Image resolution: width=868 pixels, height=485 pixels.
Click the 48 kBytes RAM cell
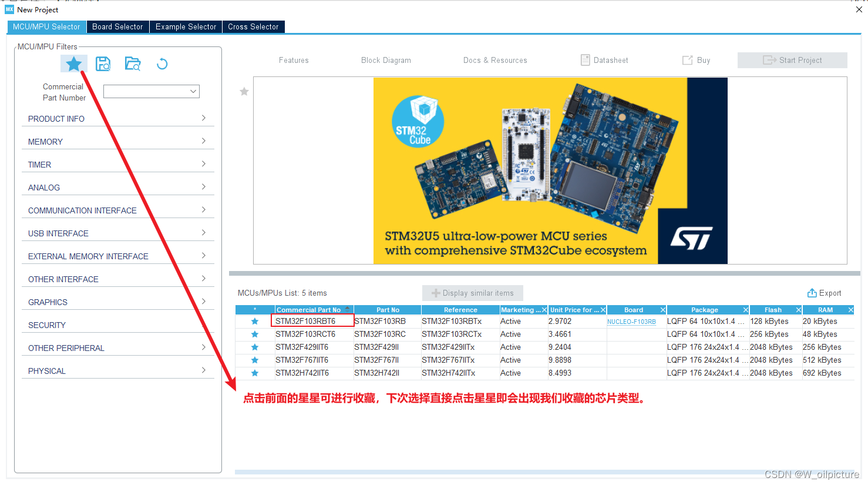coord(829,335)
